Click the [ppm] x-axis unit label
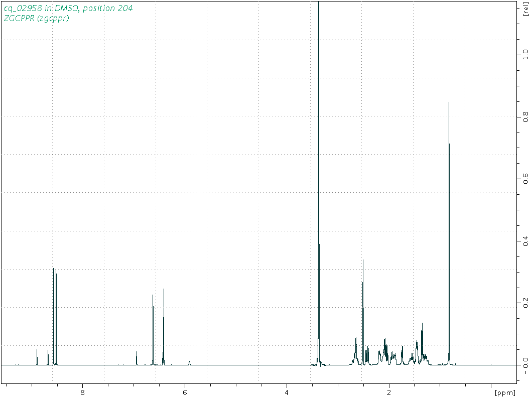 point(505,392)
